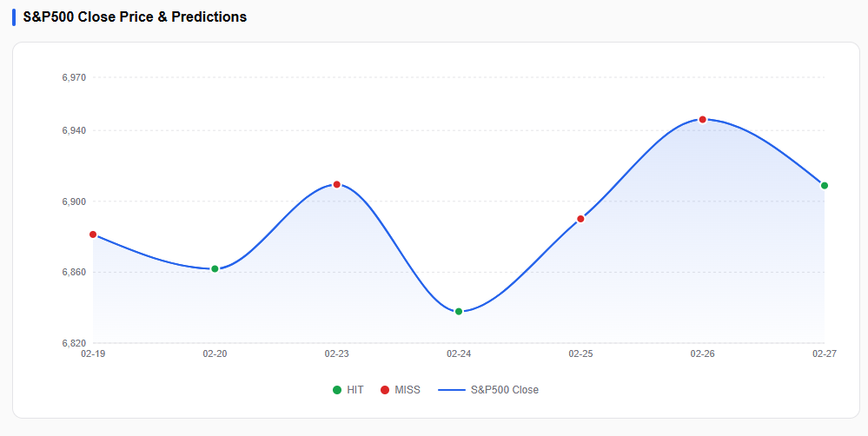Click the green data point at 02-20
Image resolution: width=868 pixels, height=436 pixels.
[215, 269]
